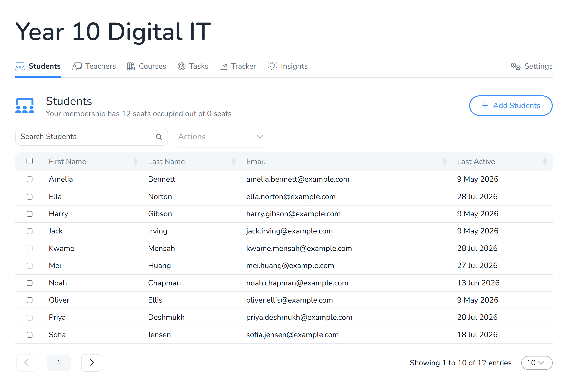Check the box for Amelia Bennett
Screen dimensions: 568x392
click(x=30, y=180)
